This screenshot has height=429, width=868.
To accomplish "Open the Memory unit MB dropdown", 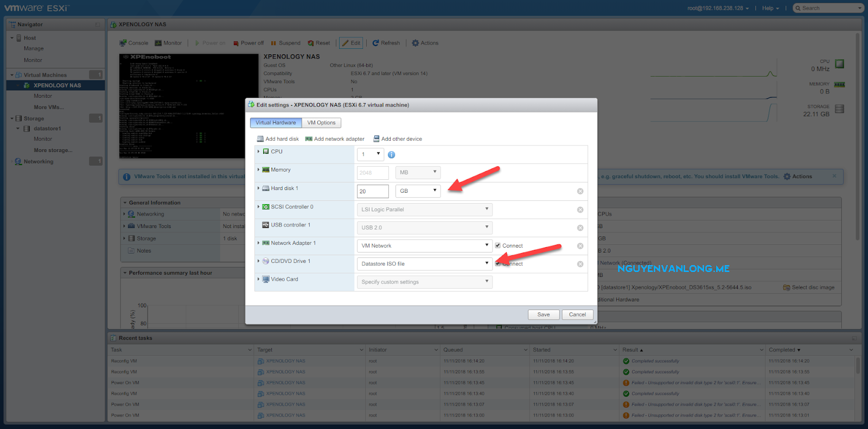I will click(418, 173).
